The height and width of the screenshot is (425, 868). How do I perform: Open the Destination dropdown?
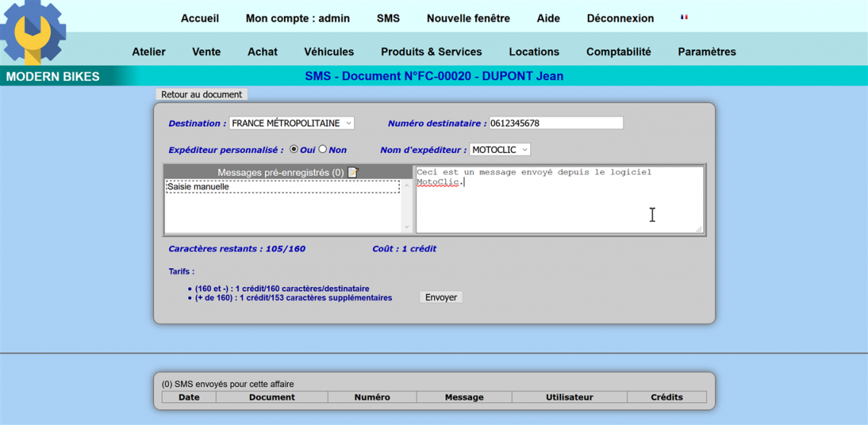click(x=291, y=123)
